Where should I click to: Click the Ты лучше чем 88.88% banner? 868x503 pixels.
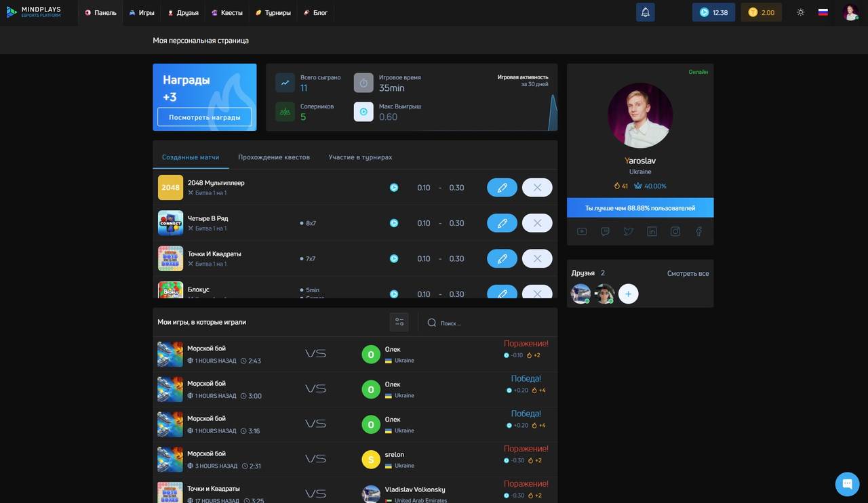tap(640, 207)
